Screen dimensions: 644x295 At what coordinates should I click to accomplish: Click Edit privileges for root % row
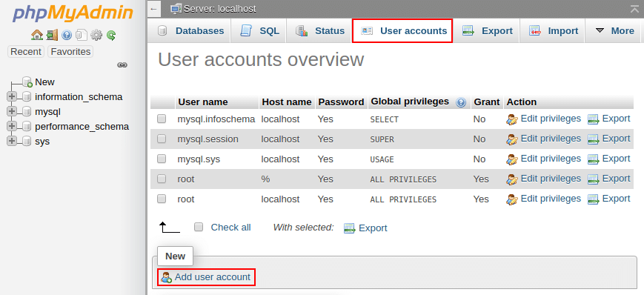551,179
